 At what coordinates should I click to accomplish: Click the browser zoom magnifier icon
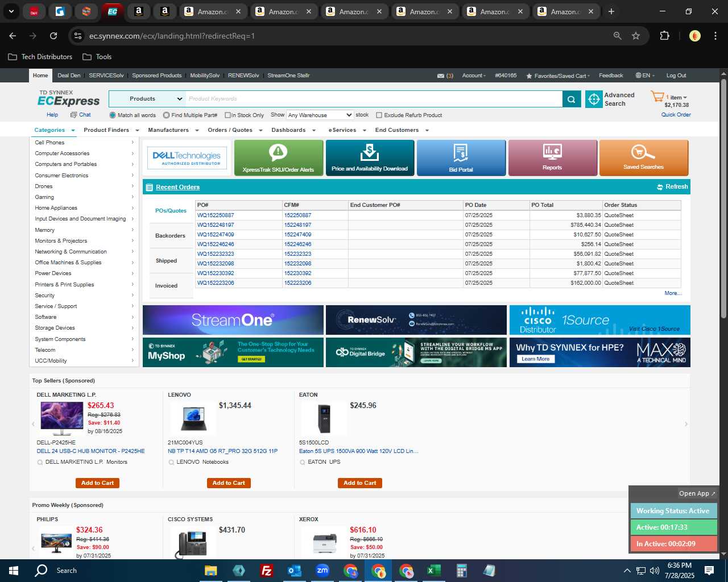pyautogui.click(x=618, y=36)
